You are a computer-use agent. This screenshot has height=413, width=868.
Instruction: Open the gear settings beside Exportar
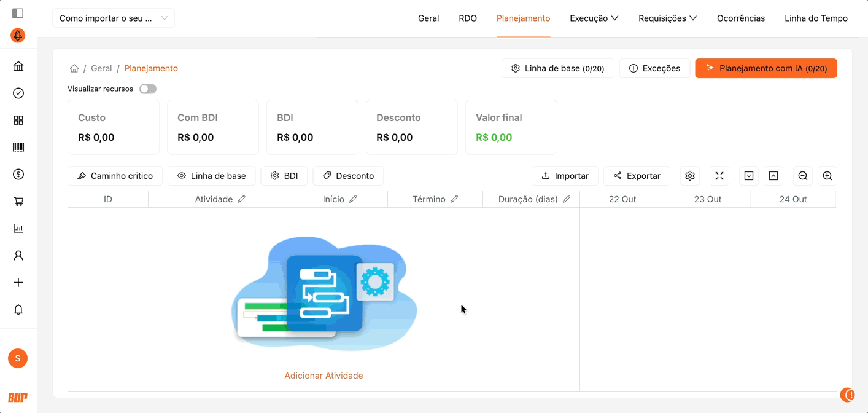click(690, 176)
